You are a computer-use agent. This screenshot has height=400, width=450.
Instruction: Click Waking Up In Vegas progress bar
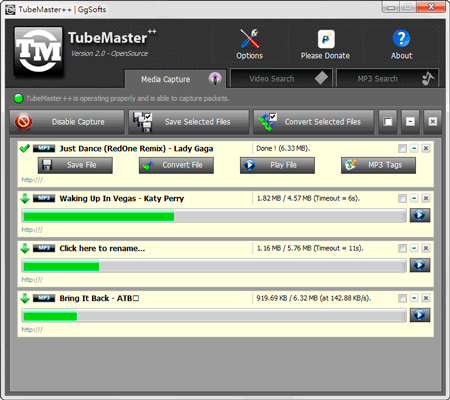[x=214, y=216]
